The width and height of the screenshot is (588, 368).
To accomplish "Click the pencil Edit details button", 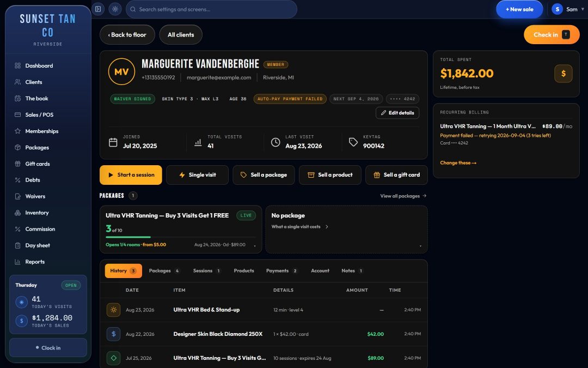I will coord(397,113).
